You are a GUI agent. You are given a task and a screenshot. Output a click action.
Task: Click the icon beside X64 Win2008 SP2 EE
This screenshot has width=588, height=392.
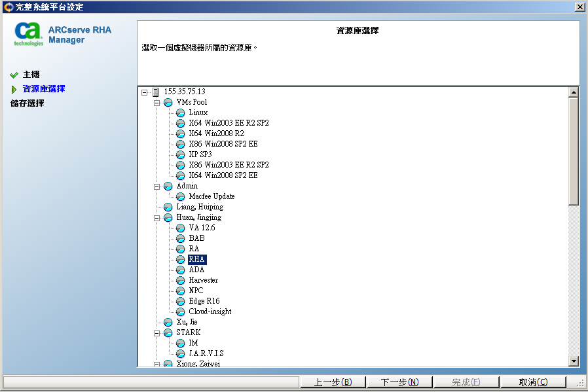click(x=180, y=176)
